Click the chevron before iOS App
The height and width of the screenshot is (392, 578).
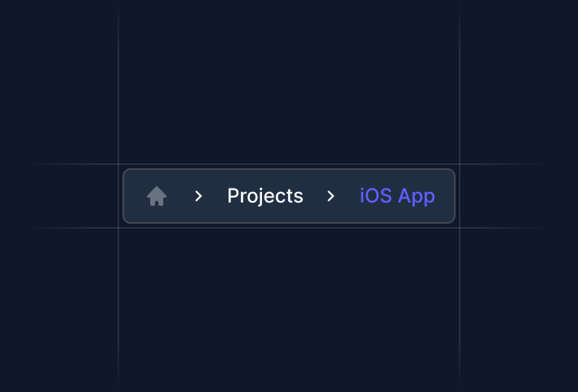coord(331,196)
